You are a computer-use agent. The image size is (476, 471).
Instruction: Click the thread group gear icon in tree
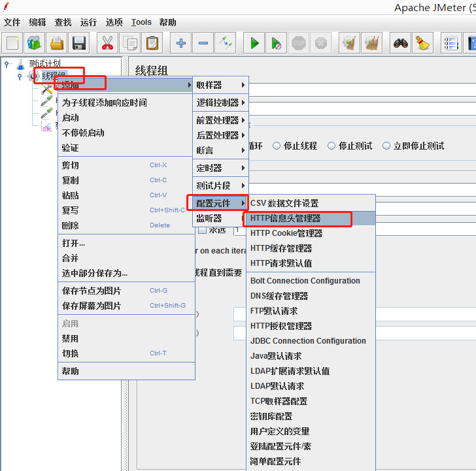pyautogui.click(x=33, y=76)
